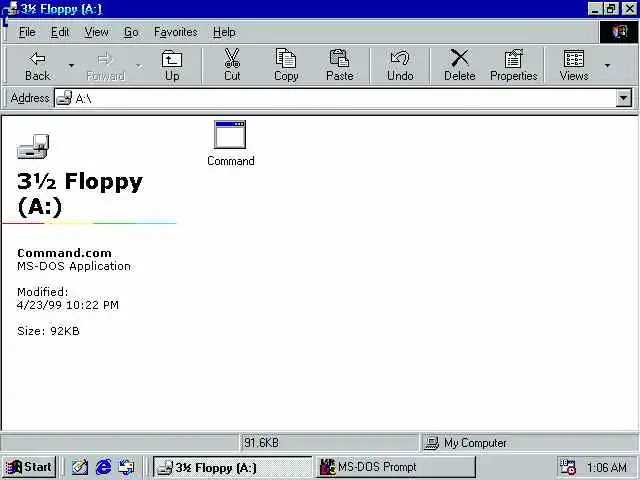Click the Command.com heading in info pane
Screen dimensions: 640x480
[x=64, y=253]
